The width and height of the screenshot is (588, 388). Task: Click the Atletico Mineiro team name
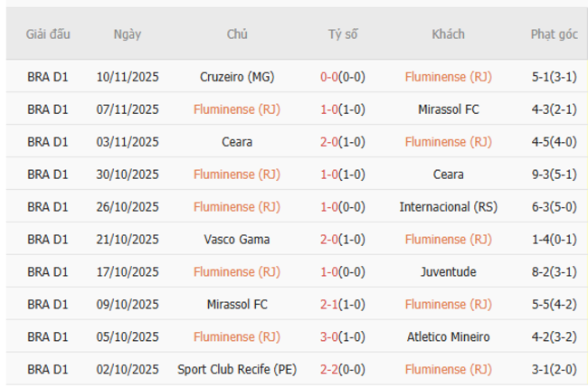pyautogui.click(x=448, y=337)
